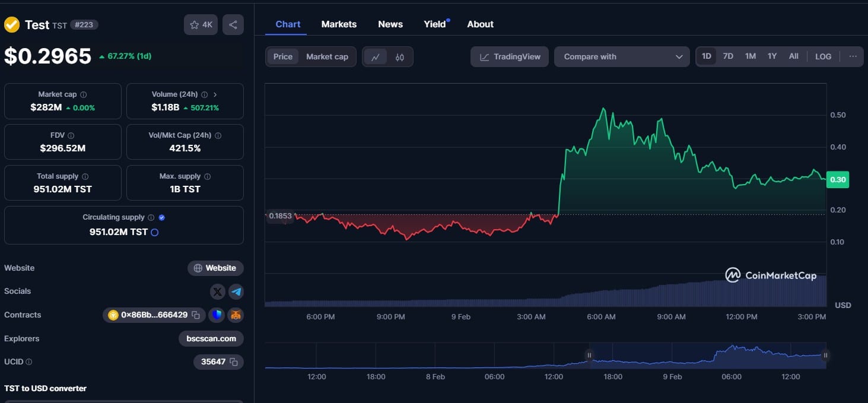Switch to the About tab
Viewport: 868px width, 403px height.
[480, 24]
